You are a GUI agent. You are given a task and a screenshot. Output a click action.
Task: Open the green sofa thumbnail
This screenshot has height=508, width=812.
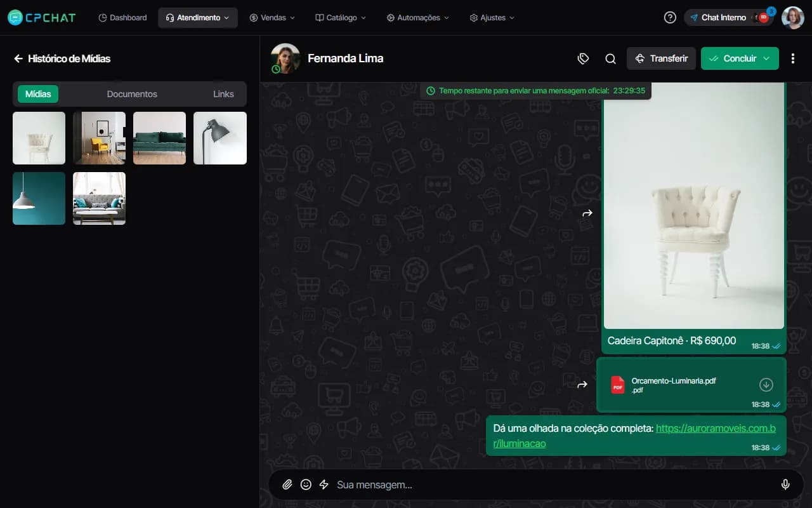click(159, 138)
